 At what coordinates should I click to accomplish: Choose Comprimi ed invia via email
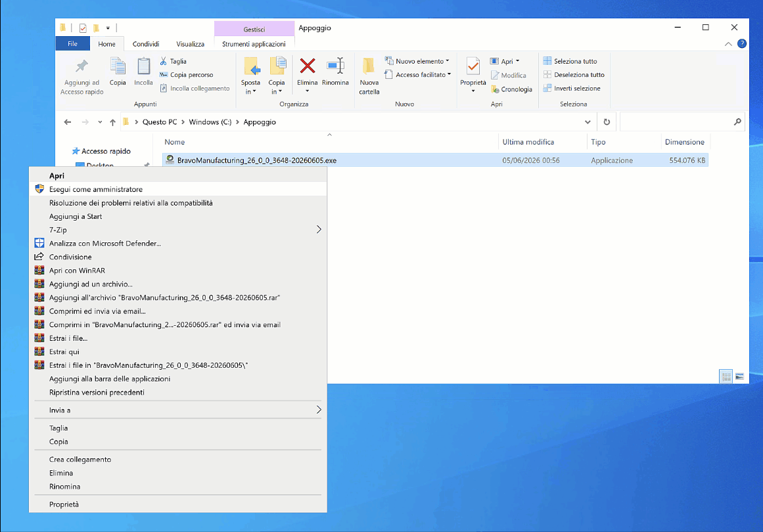pos(177,311)
